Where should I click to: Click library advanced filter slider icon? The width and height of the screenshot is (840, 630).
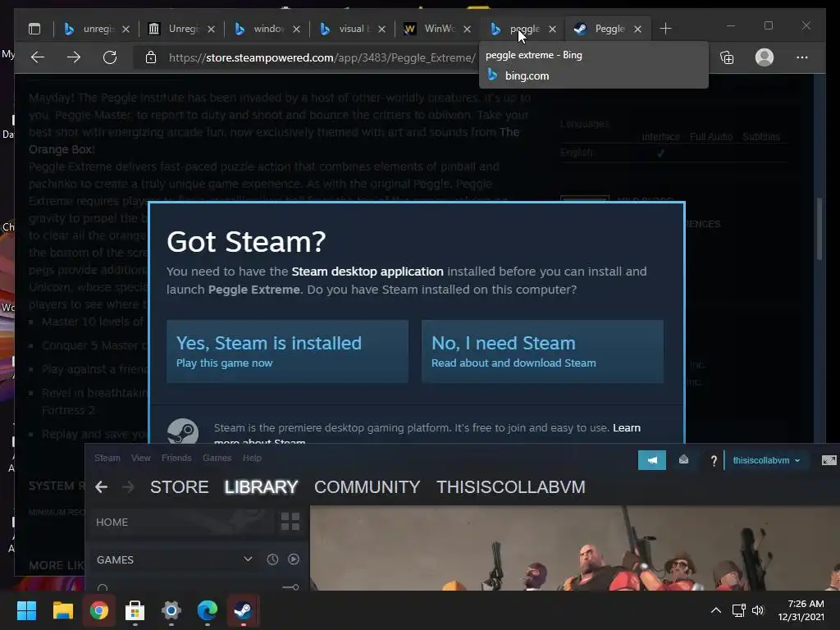tap(290, 587)
